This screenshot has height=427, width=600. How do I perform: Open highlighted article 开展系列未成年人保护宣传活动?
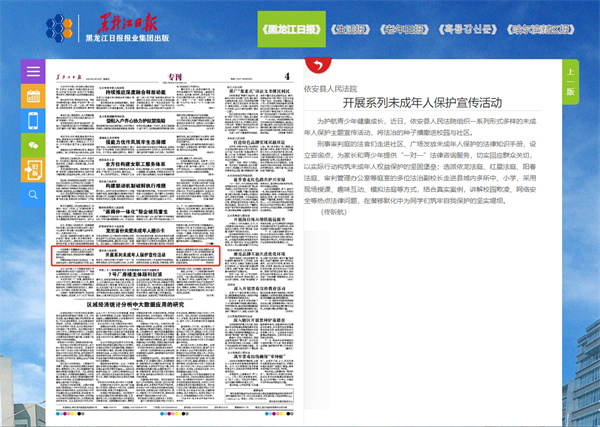pos(135,255)
